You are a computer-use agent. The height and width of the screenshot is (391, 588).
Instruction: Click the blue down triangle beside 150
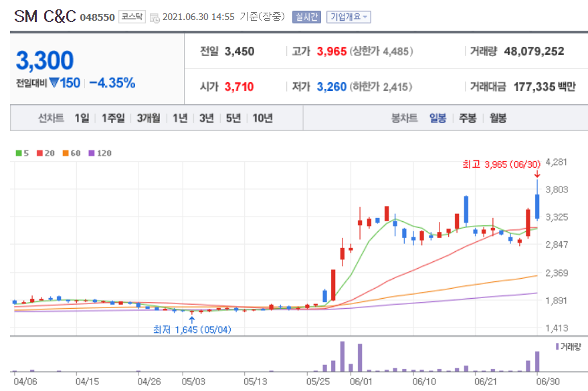click(54, 82)
